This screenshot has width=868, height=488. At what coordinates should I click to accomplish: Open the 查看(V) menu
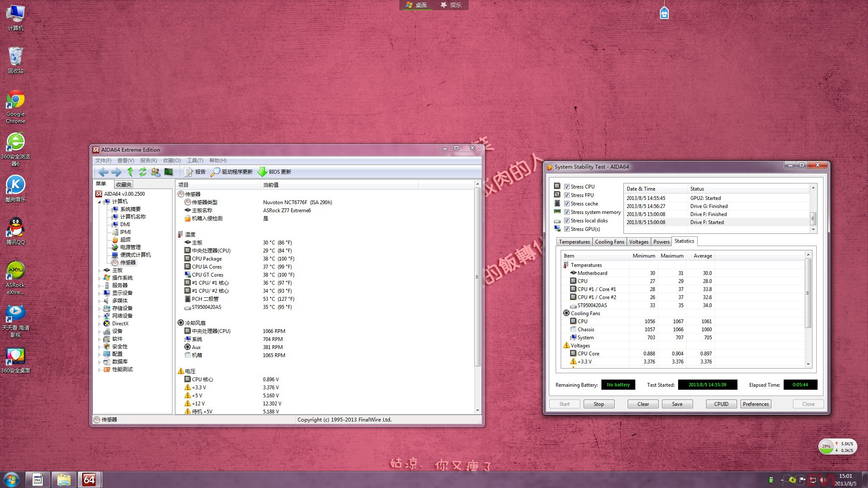pyautogui.click(x=125, y=161)
